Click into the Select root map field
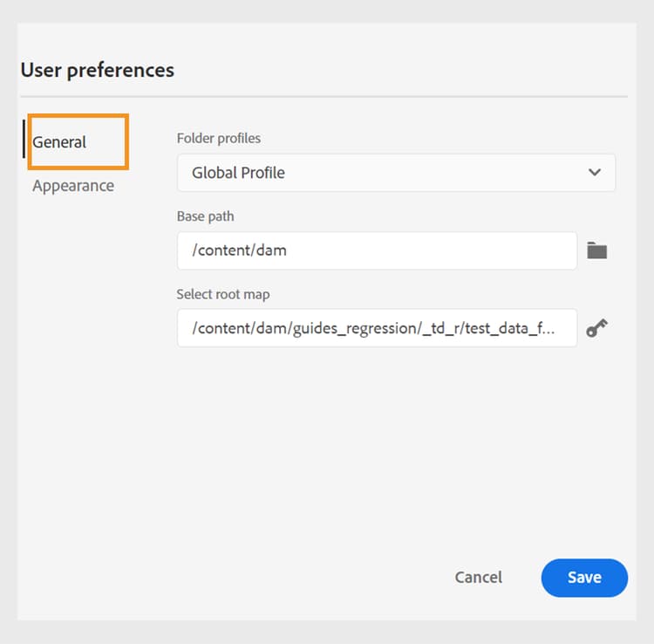The height and width of the screenshot is (644, 654). [x=377, y=328]
